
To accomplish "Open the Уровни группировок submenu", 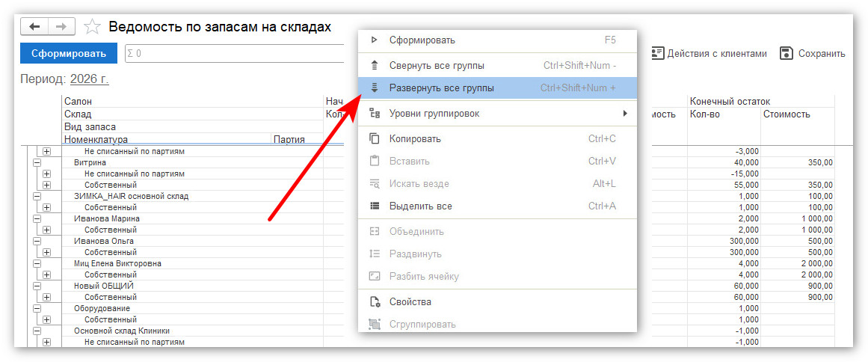I will click(x=497, y=114).
